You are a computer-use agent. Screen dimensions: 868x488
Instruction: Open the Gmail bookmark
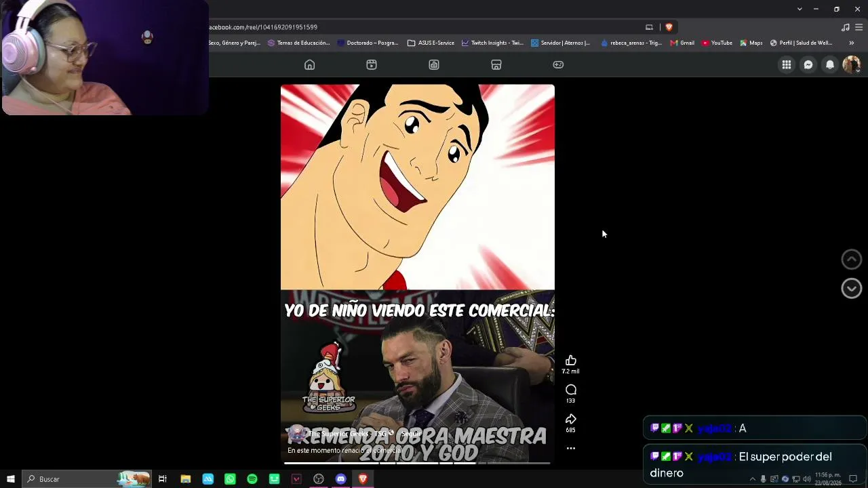[682, 43]
